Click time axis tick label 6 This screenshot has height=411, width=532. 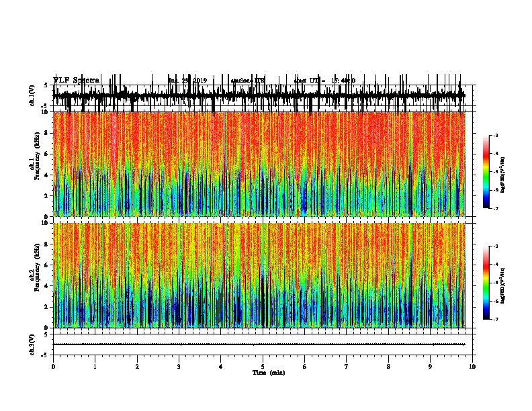coord(305,367)
